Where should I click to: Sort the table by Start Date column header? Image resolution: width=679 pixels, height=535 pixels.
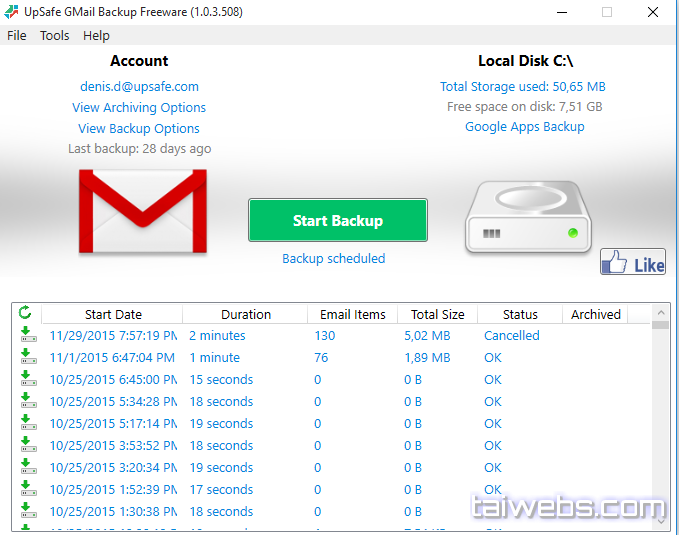click(x=113, y=314)
